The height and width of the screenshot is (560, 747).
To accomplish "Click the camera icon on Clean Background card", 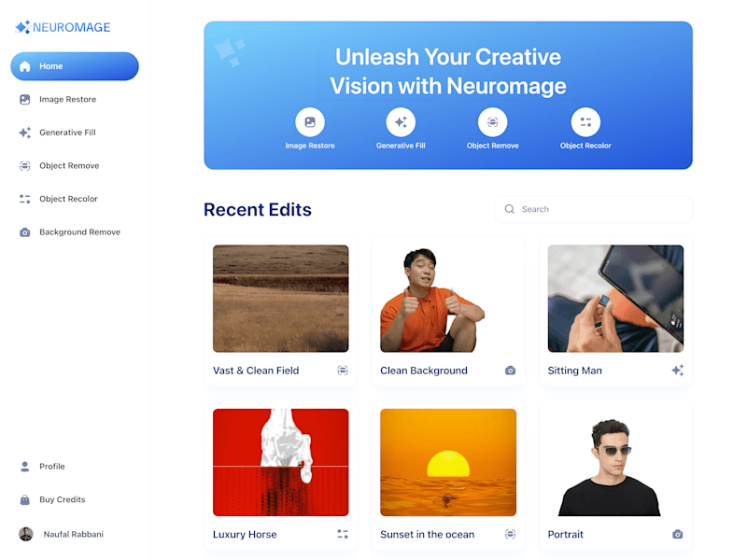I will pyautogui.click(x=510, y=371).
